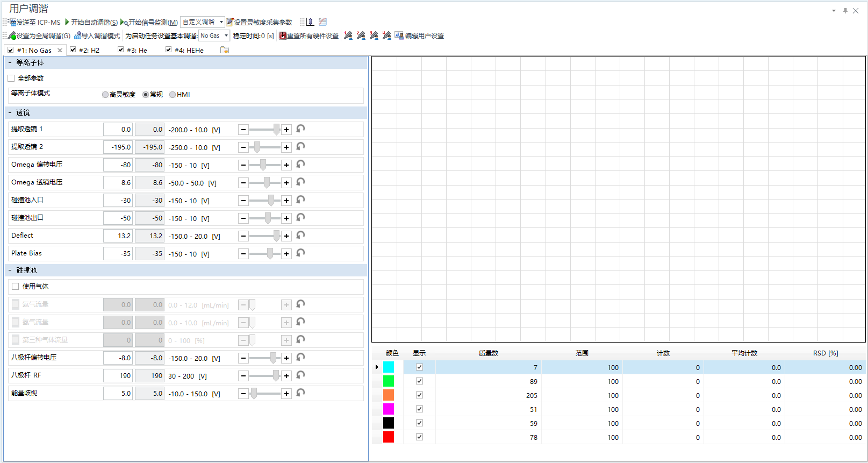Click the 八极杆 RF value field
This screenshot has width=868, height=463.
(x=118, y=376)
